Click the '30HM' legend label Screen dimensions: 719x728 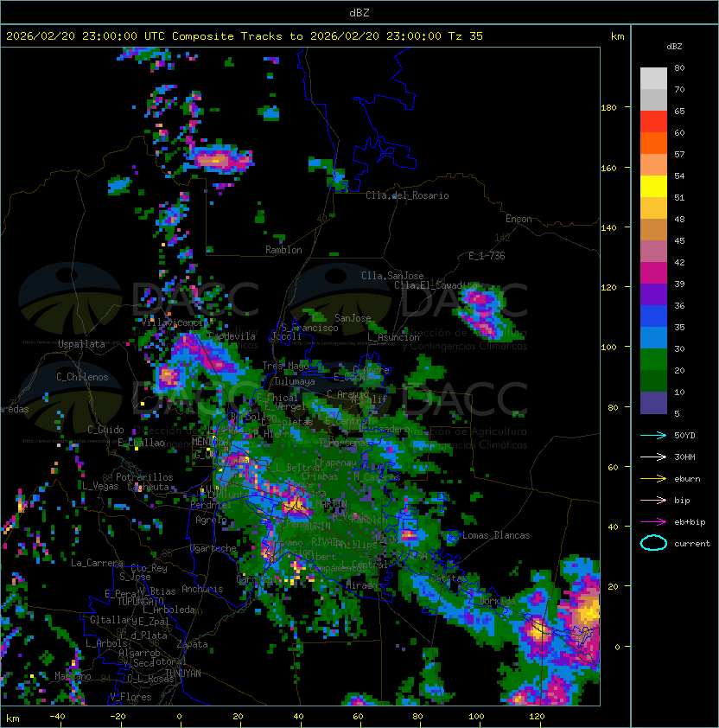point(684,457)
